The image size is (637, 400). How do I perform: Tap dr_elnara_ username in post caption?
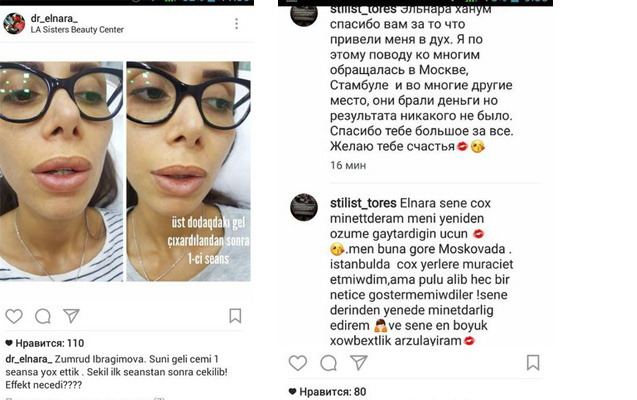pyautogui.click(x=29, y=359)
